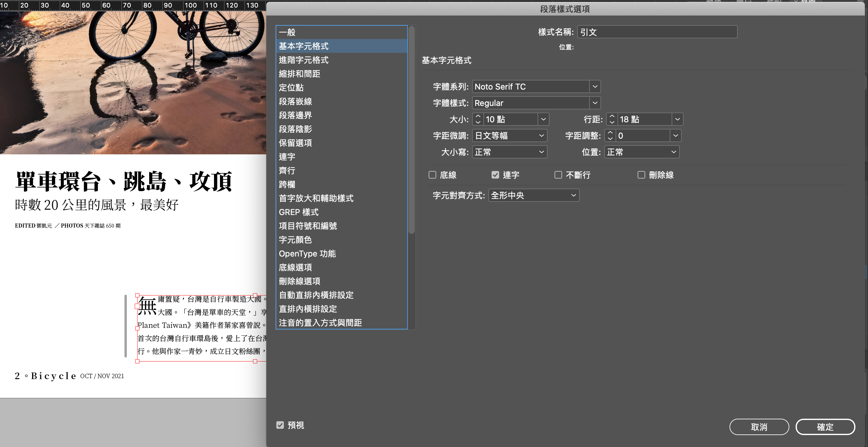Enable the 刪除線 strikethrough checkbox

[x=641, y=175]
